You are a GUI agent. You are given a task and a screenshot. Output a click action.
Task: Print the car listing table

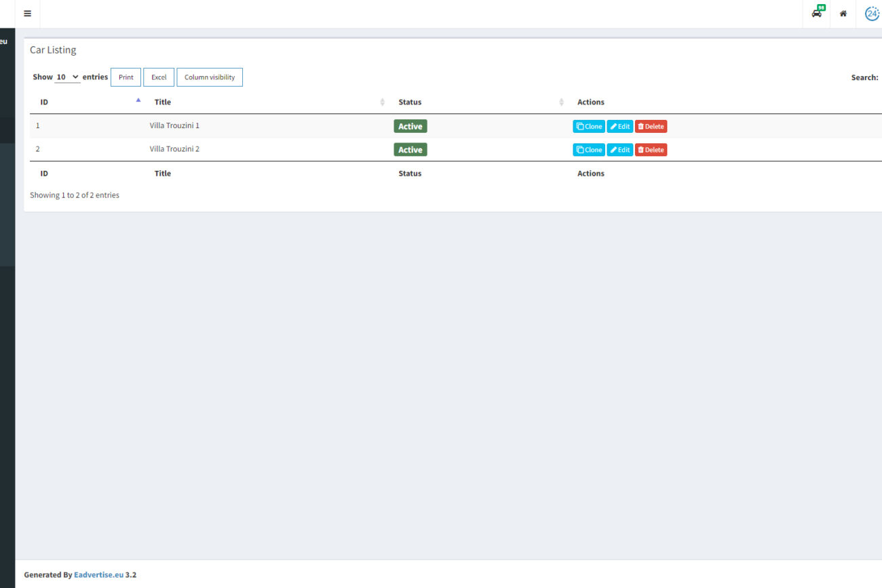coord(126,77)
